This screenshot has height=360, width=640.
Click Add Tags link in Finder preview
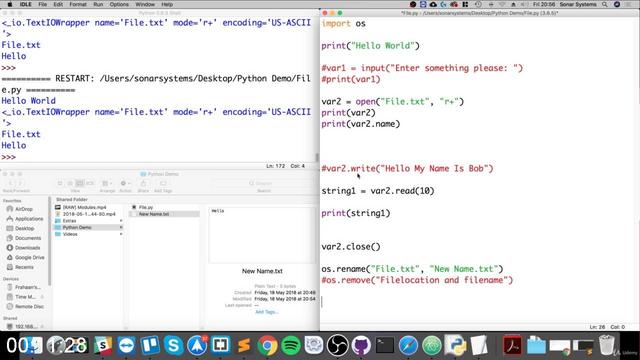[x=266, y=312]
